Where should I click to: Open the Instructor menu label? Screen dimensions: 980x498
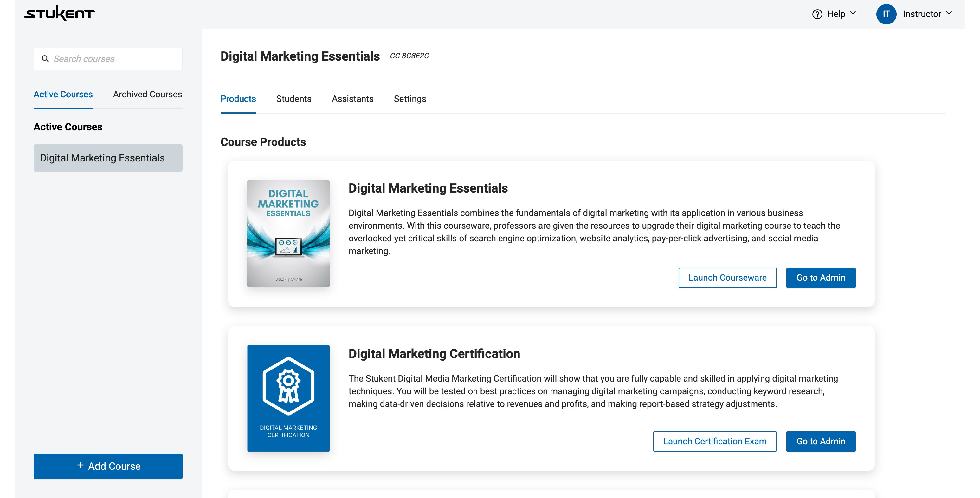[922, 15]
